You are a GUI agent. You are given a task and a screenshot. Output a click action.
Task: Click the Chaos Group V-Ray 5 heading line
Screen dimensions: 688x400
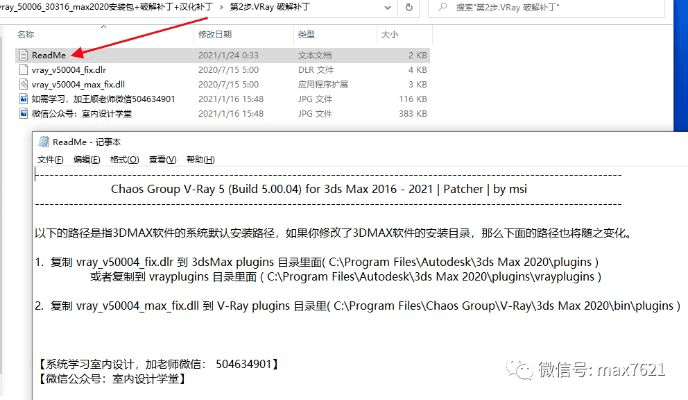[x=319, y=189]
